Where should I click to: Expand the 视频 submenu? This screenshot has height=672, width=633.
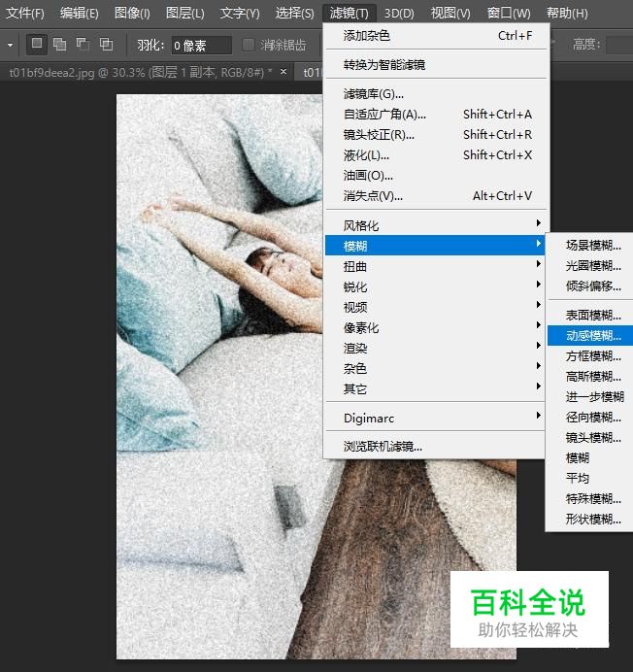[x=435, y=307]
